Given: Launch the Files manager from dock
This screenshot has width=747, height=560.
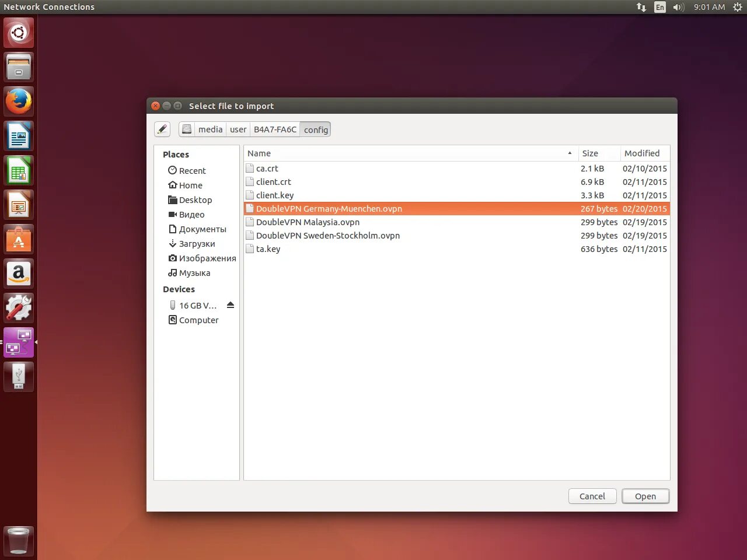Looking at the screenshot, I should pos(19,67).
